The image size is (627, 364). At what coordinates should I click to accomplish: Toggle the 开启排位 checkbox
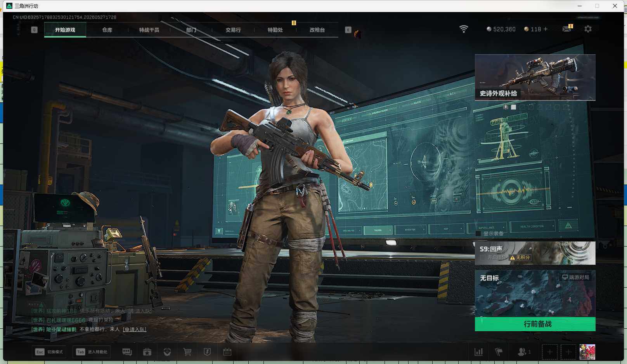click(482, 257)
